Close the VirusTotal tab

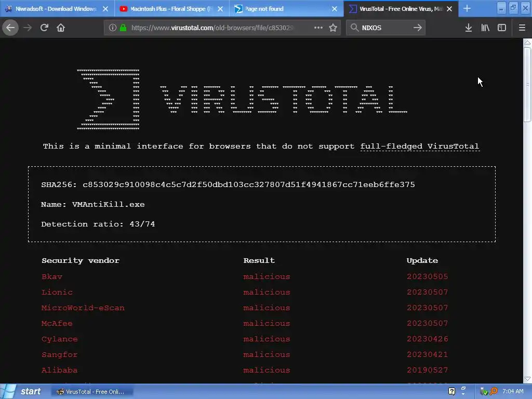click(449, 9)
